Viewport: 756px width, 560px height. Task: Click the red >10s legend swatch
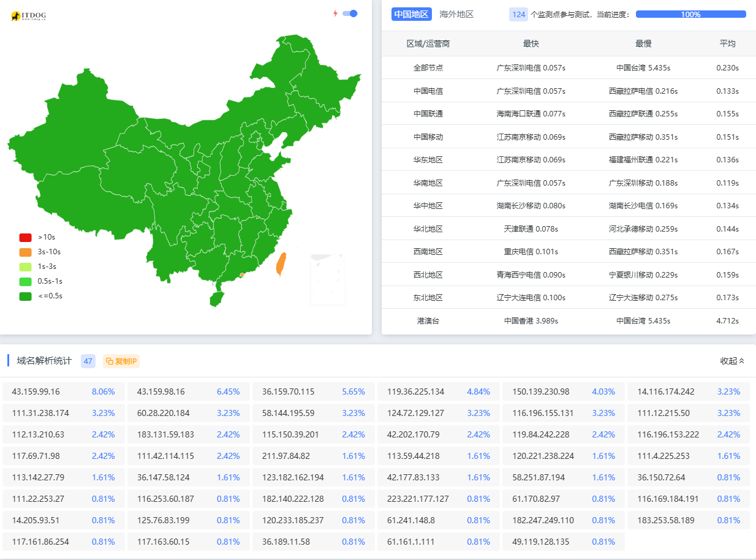[25, 237]
